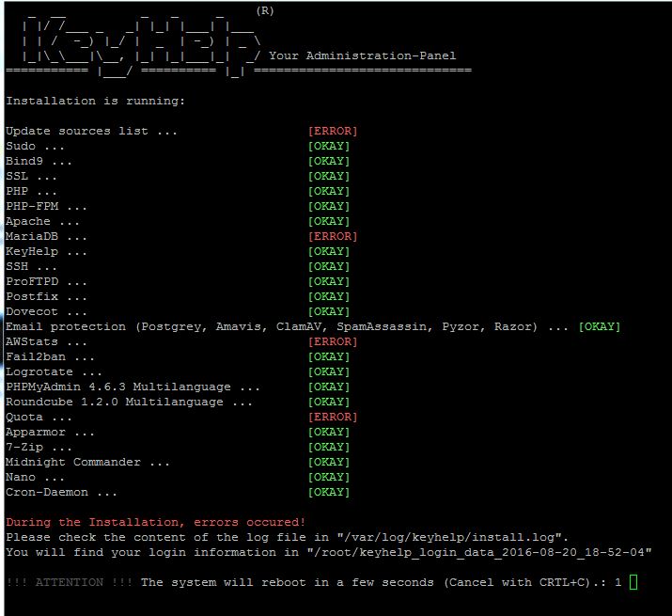Click the Roundcube 1.2.0 Multilanguage entry
This screenshot has width=672, height=616.
click(x=129, y=402)
